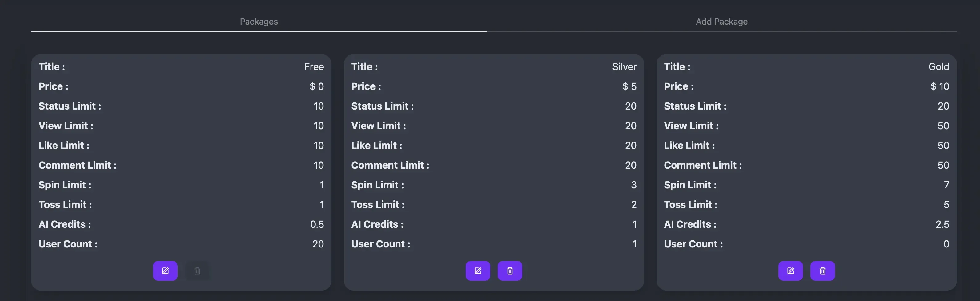
Task: Click the pencil icon below the Silver card
Action: (x=478, y=271)
